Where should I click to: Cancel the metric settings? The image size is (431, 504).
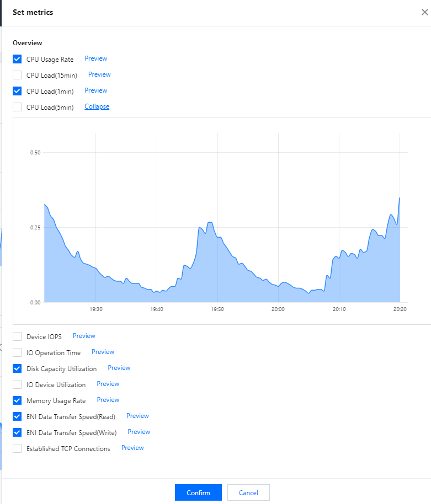[x=248, y=492]
